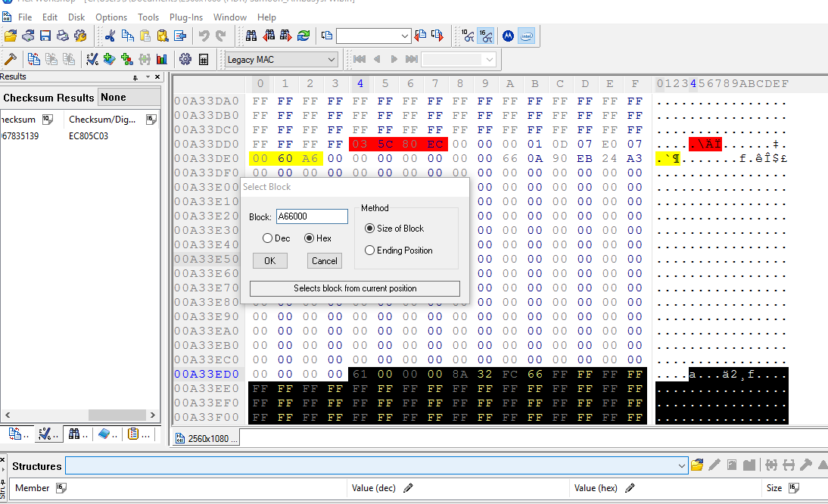
Task: Open structure library folder icon
Action: (697, 465)
